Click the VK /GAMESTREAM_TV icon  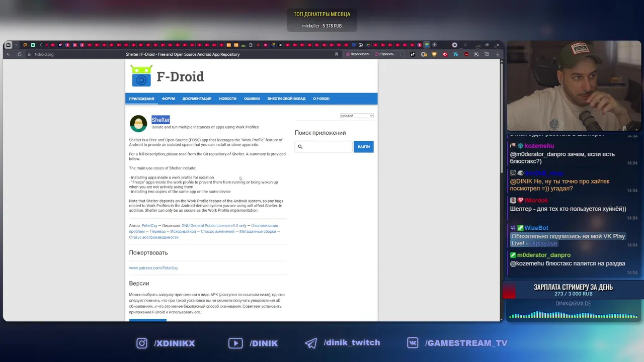pos(413,343)
